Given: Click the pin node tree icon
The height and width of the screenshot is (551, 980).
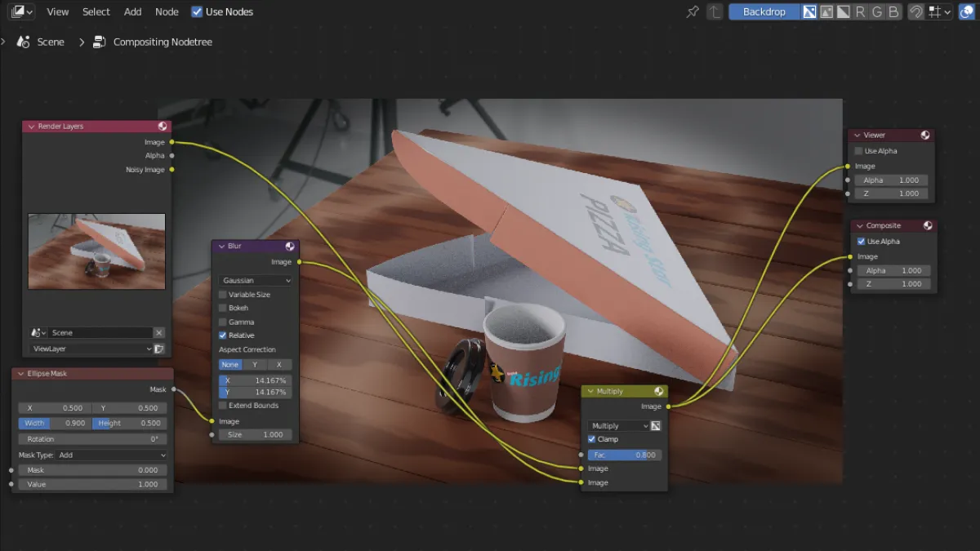Looking at the screenshot, I should (693, 11).
